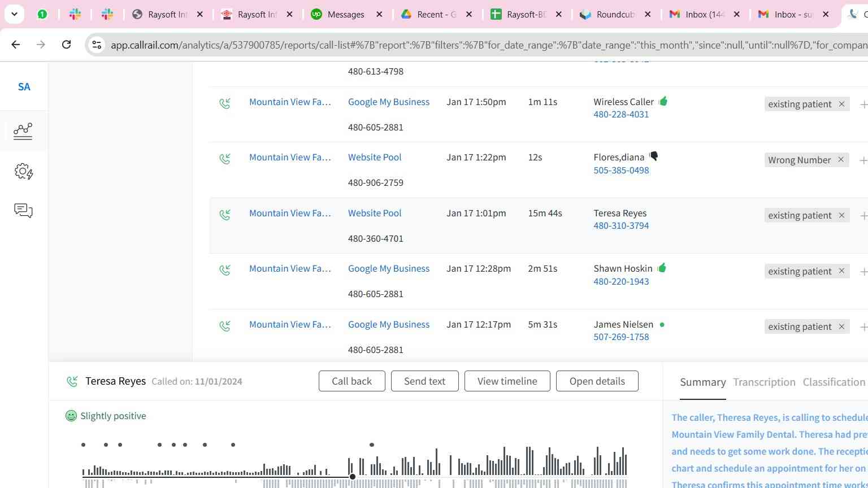Switch to the Inbox (144 Gmail tab
This screenshot has height=488, width=868.
coord(704,15)
